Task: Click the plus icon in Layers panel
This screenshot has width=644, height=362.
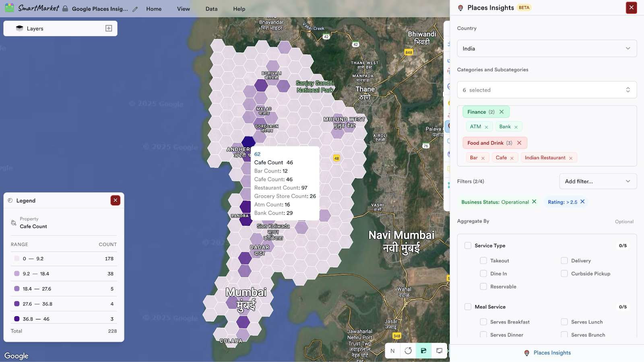Action: click(109, 28)
